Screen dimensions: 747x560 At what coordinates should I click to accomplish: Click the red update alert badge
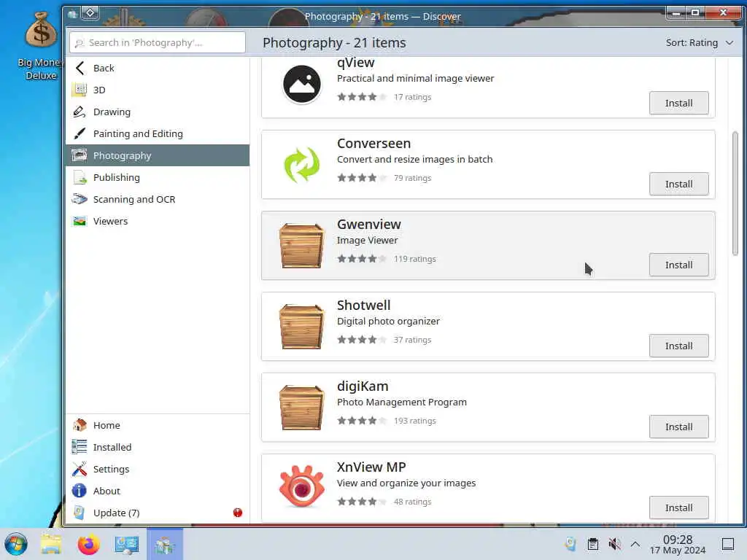point(238,513)
